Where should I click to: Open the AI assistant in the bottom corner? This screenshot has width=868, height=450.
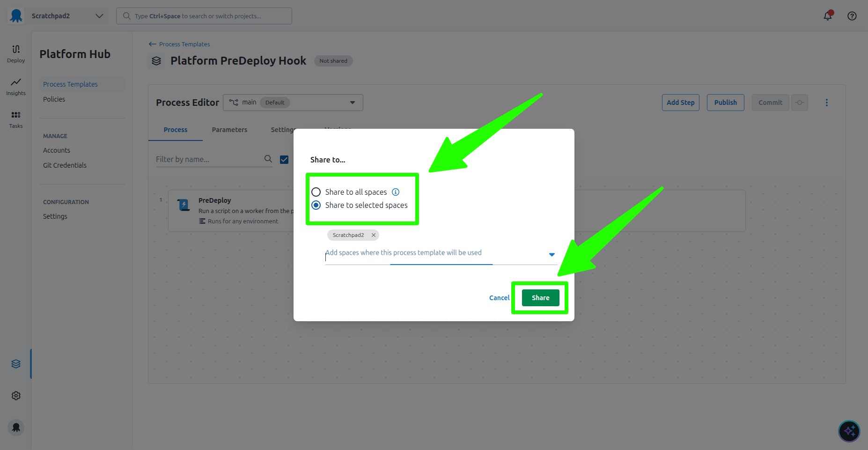tap(849, 431)
